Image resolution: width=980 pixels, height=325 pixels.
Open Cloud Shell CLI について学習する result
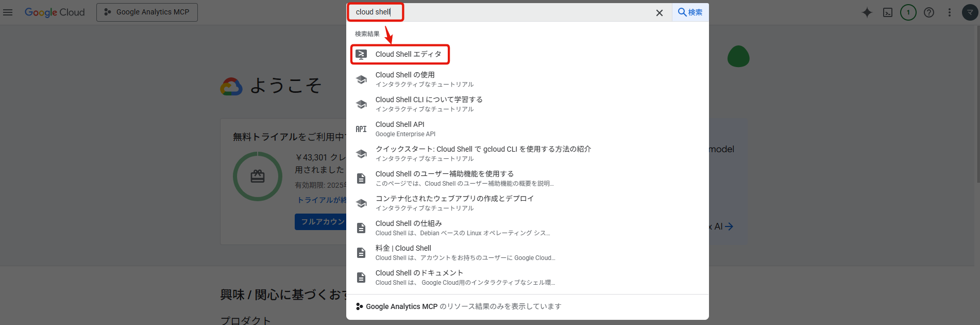click(528, 104)
